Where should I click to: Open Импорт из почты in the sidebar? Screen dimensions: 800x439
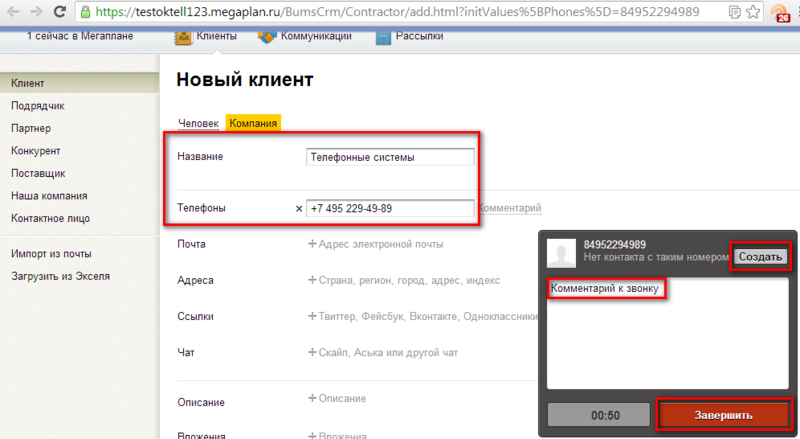[51, 254]
